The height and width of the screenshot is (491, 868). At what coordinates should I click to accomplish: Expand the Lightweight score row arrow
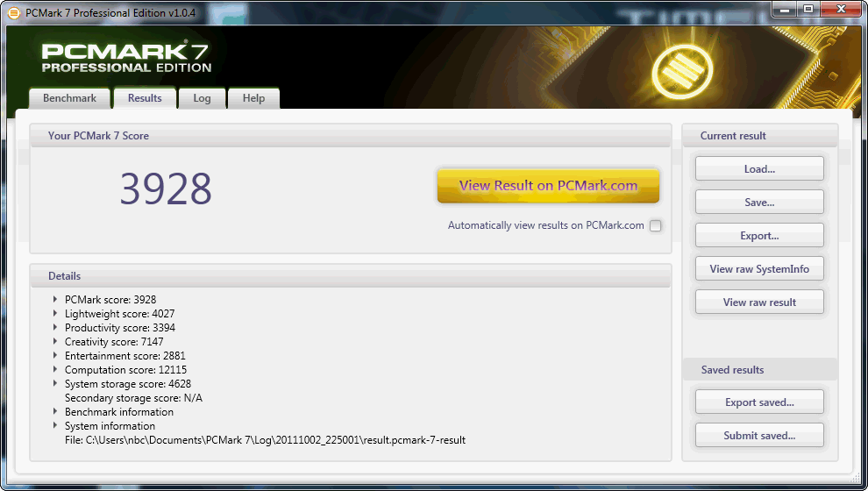click(55, 313)
